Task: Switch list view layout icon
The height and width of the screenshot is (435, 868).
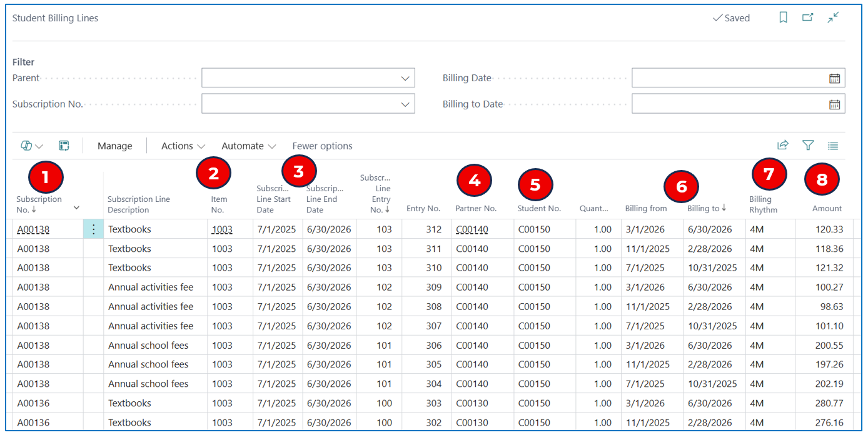Action: point(833,146)
